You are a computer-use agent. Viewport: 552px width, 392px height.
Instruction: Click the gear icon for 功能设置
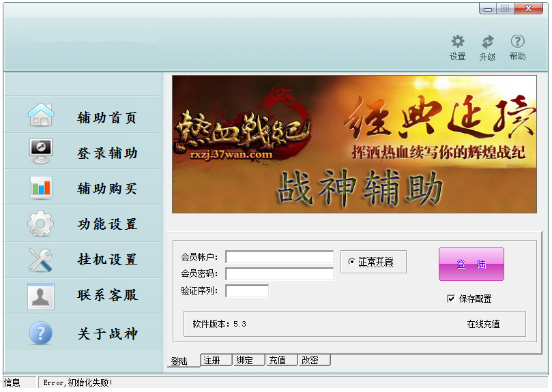pyautogui.click(x=41, y=223)
